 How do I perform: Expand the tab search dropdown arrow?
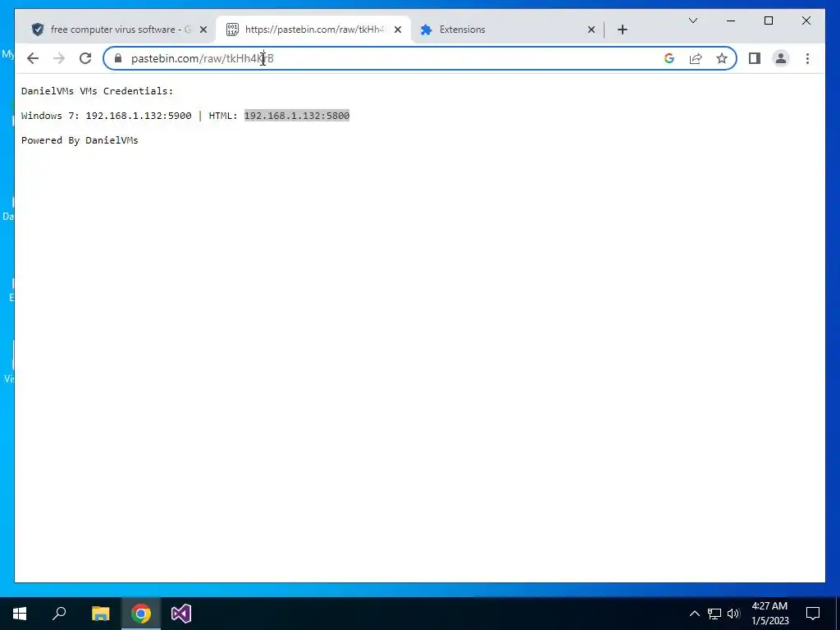pyautogui.click(x=692, y=21)
